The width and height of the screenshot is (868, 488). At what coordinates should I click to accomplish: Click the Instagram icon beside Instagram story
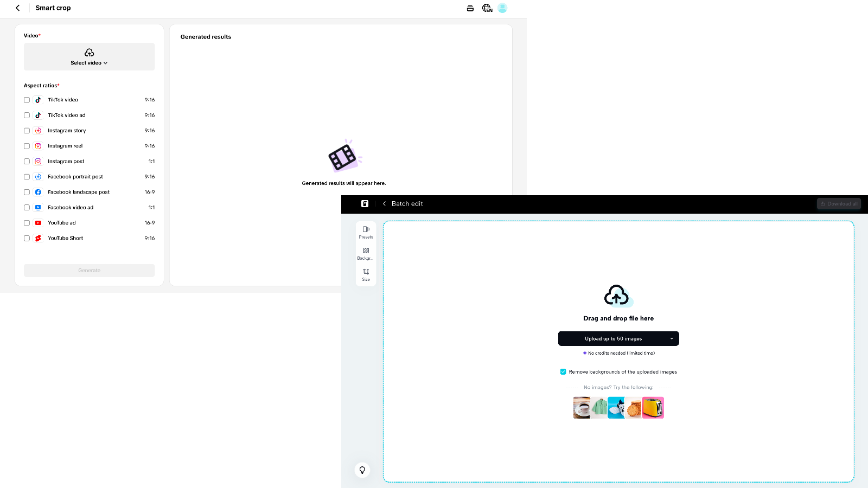[x=37, y=130]
